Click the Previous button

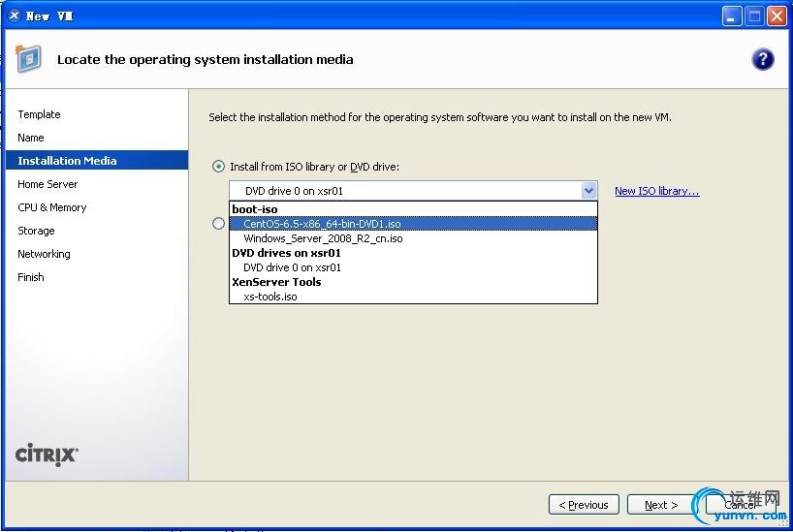point(584,505)
